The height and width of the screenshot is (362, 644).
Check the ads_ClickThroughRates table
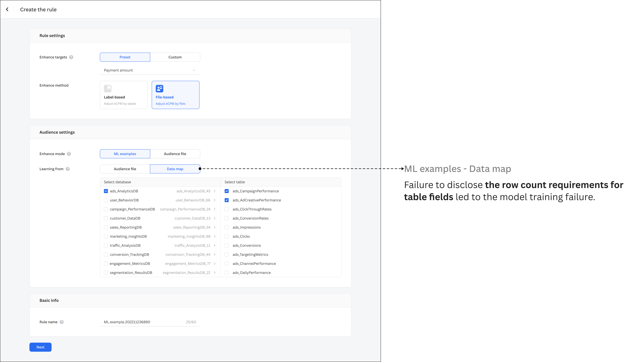click(227, 209)
